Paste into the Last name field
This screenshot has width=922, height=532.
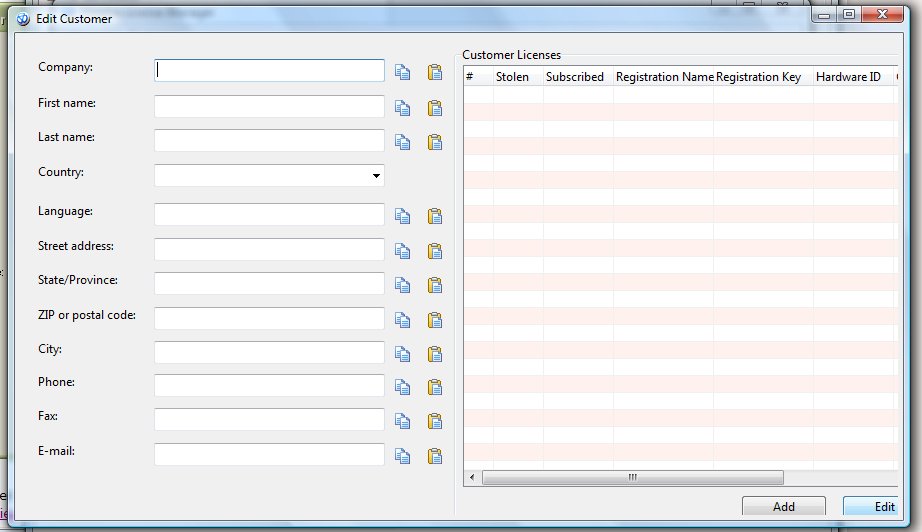(x=435, y=142)
